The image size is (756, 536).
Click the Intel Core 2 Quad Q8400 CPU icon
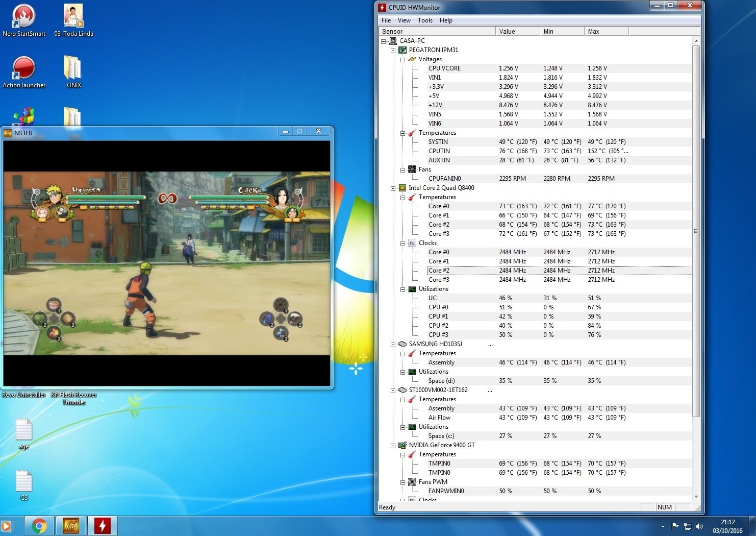pos(402,188)
